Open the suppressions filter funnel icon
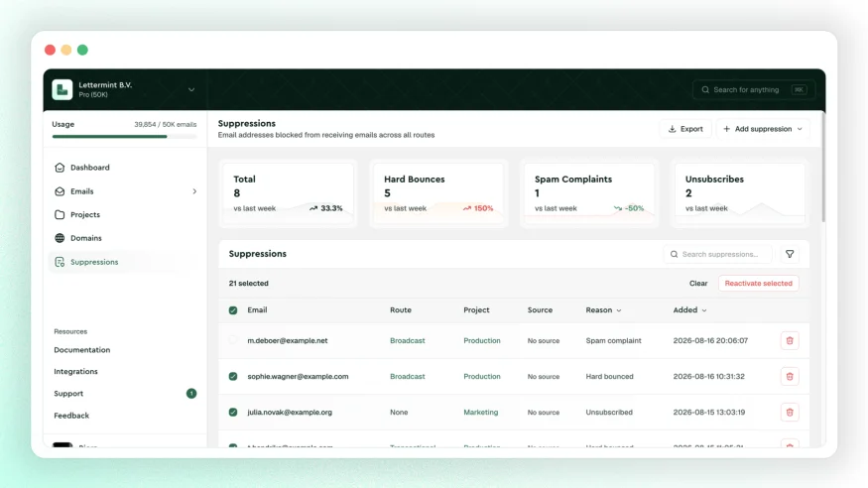This screenshot has width=868, height=488. coord(790,254)
